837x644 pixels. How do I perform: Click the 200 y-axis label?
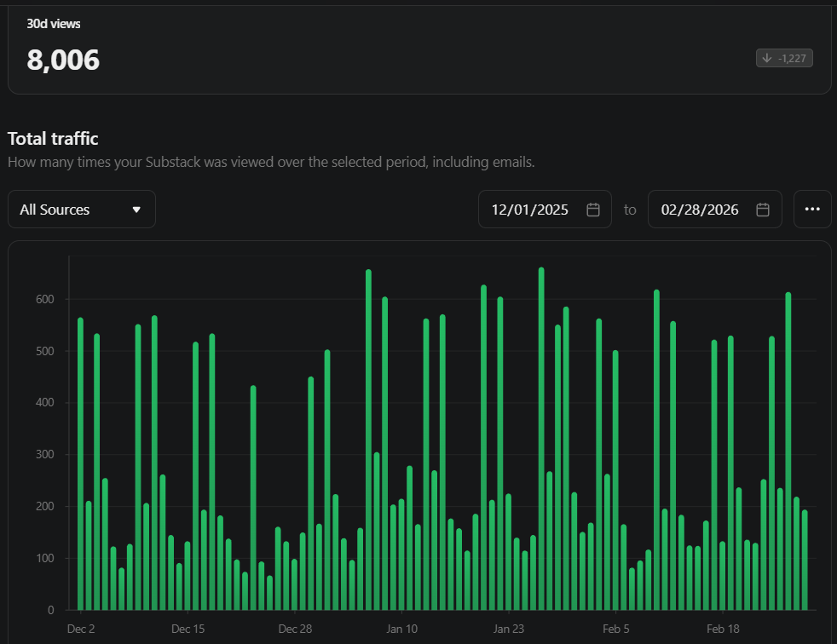(x=45, y=506)
